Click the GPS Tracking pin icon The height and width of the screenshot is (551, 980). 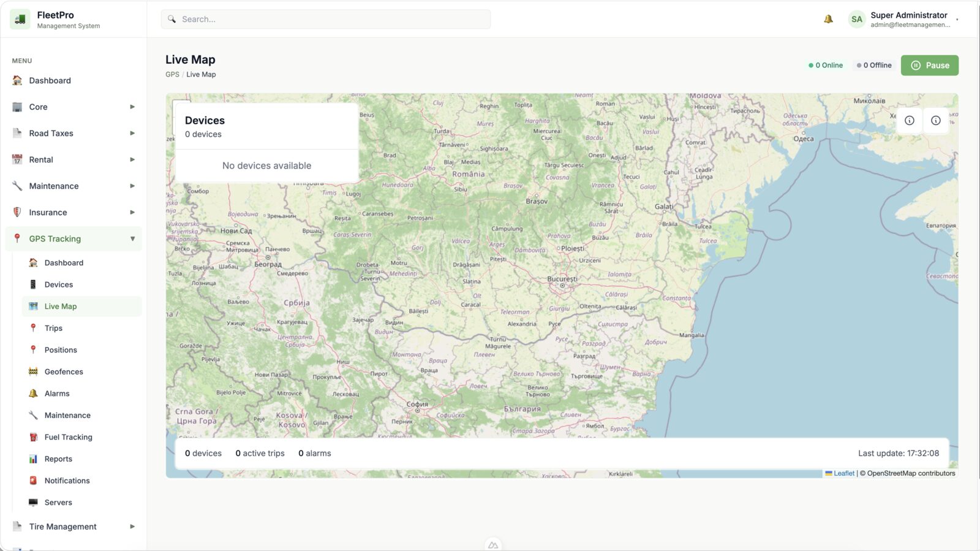(17, 238)
